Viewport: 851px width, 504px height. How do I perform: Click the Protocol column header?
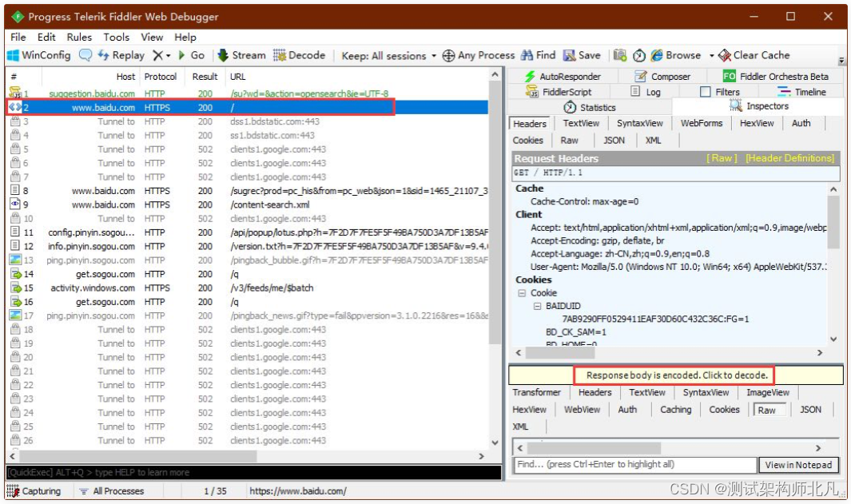tap(161, 77)
